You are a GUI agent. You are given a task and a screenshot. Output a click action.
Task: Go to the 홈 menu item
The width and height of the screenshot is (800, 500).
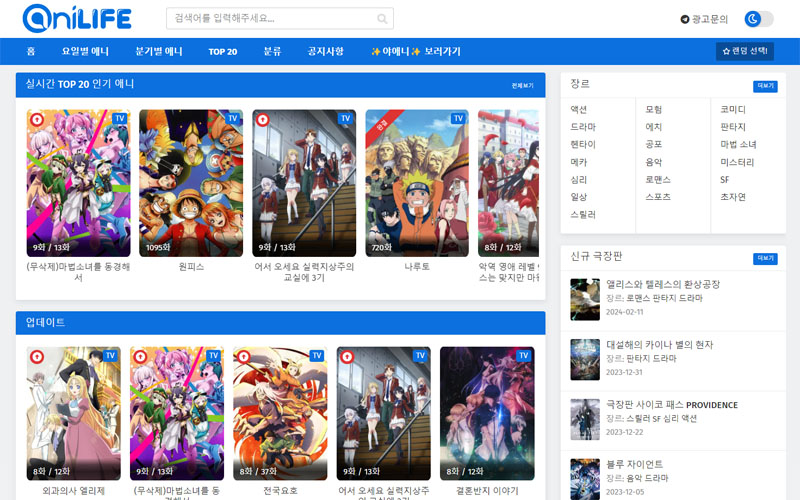point(31,51)
